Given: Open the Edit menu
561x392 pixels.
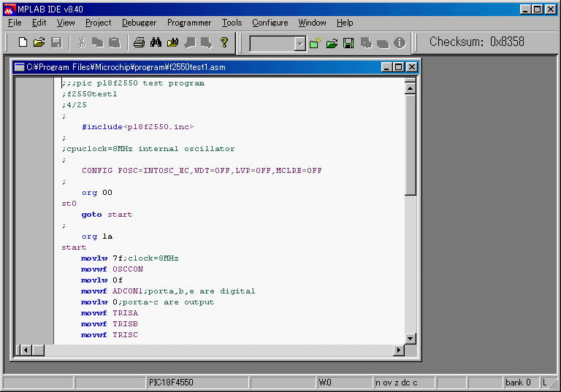Looking at the screenshot, I should tap(39, 23).
